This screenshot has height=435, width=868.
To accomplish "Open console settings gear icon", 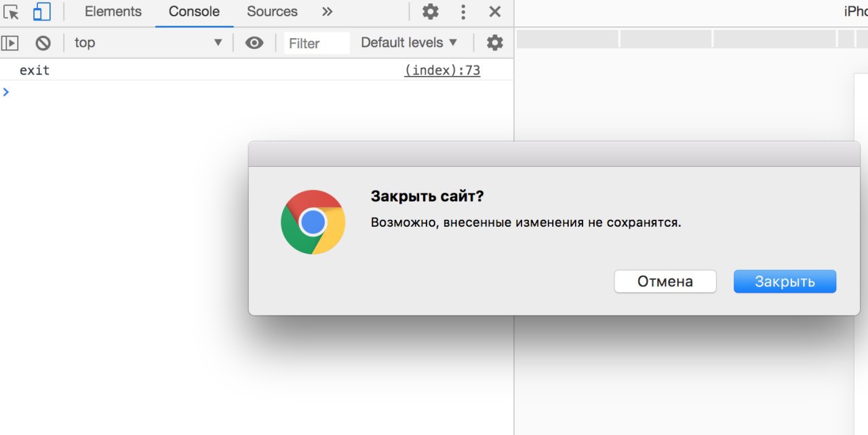I will [495, 43].
